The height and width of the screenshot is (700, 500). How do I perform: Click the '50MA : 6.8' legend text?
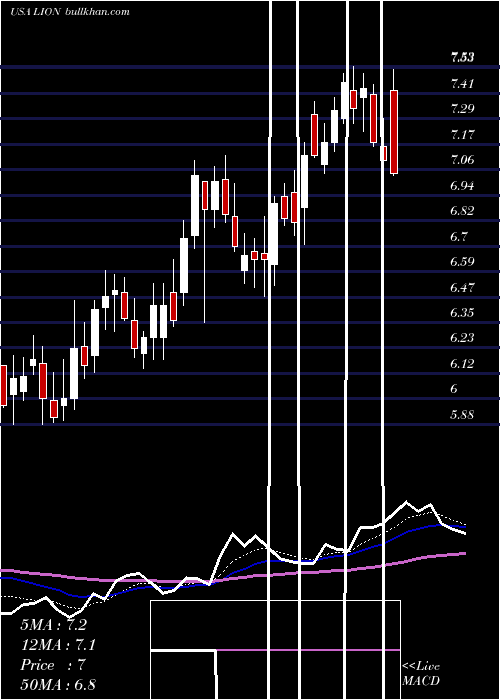58,684
